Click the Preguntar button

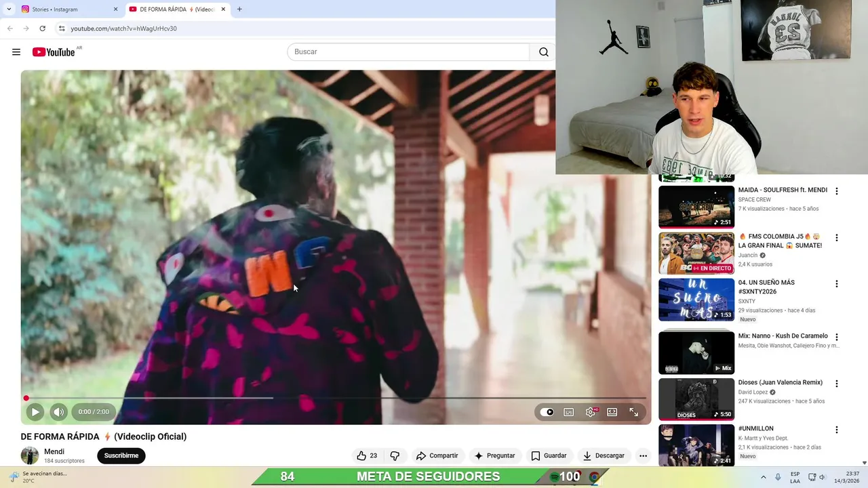point(495,455)
